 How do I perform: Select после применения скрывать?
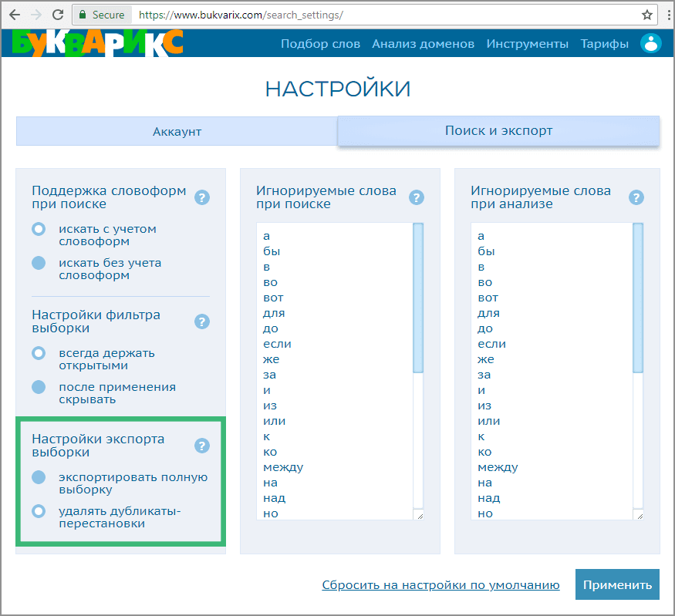click(39, 387)
